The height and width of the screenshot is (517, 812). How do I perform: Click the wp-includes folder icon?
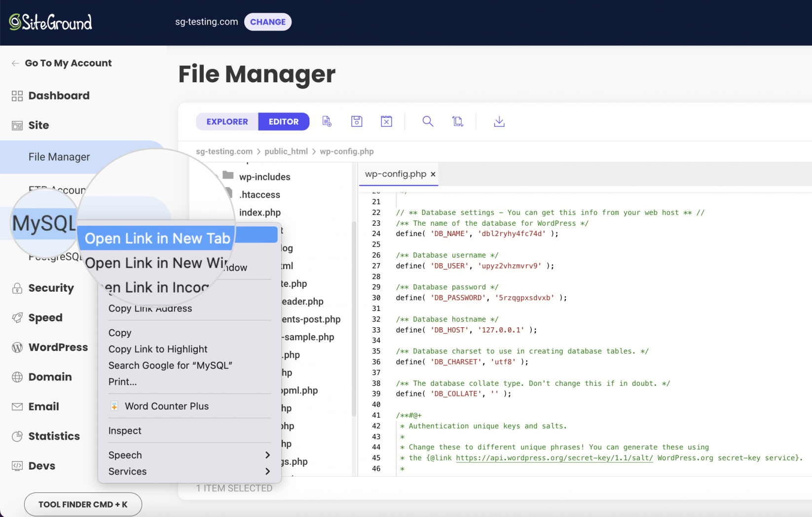[228, 175]
